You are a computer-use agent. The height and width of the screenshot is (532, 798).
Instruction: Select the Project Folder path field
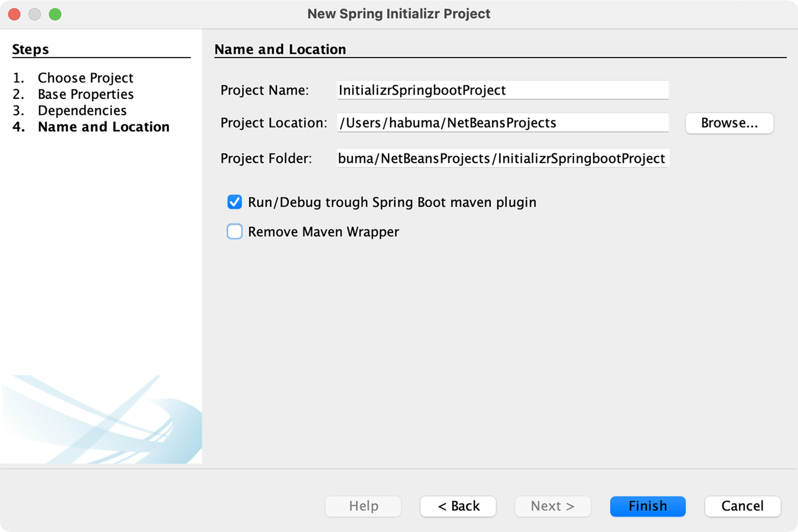(x=502, y=158)
